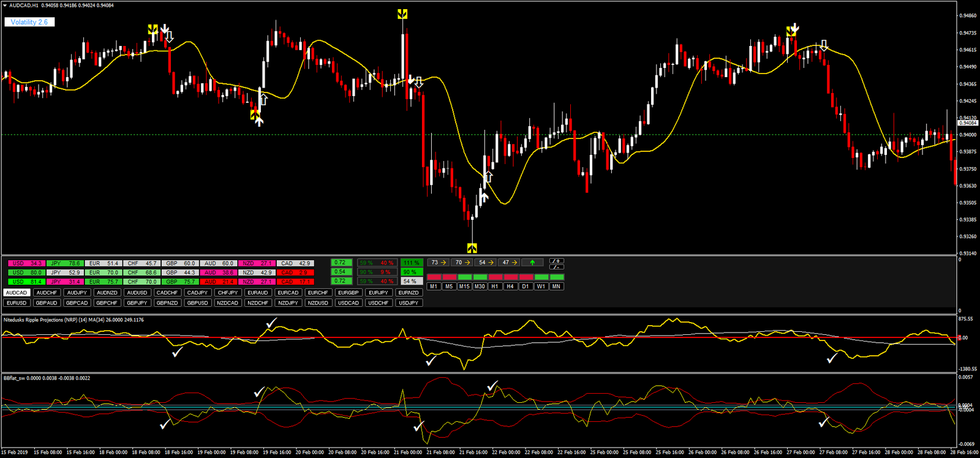Click the hollow down arrow near right chart peak
The image size is (980, 458).
pyautogui.click(x=824, y=45)
